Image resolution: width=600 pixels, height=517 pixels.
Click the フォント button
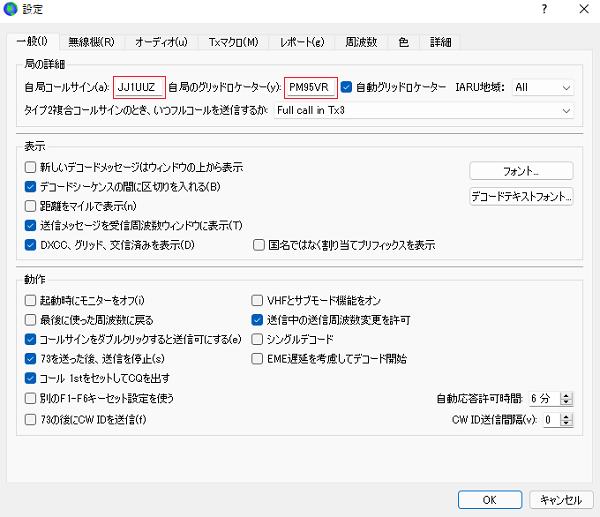521,170
